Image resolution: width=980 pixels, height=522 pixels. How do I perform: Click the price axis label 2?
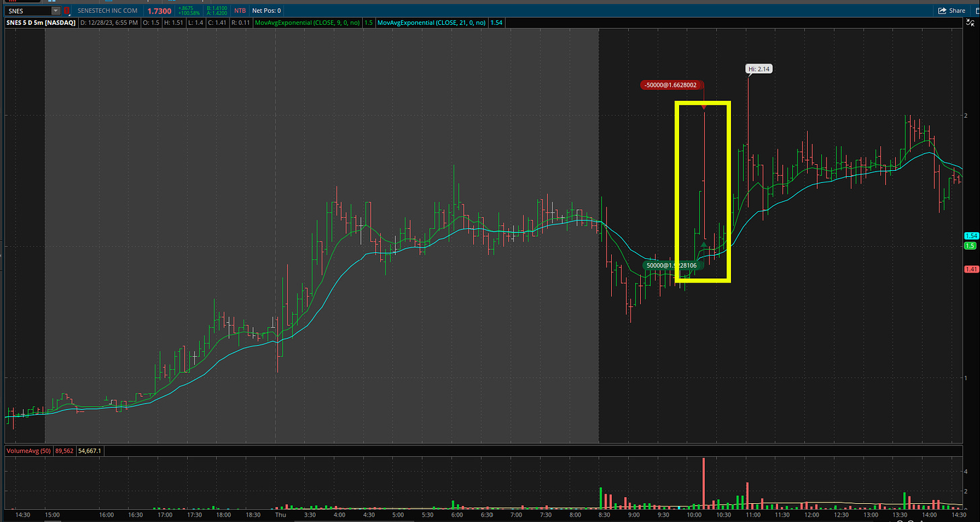(967, 115)
